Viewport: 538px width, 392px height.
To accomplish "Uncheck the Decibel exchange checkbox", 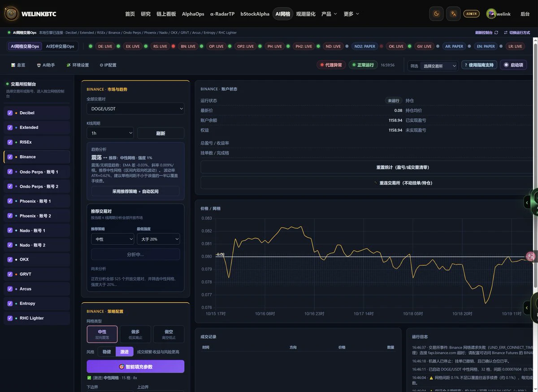I will (10, 113).
